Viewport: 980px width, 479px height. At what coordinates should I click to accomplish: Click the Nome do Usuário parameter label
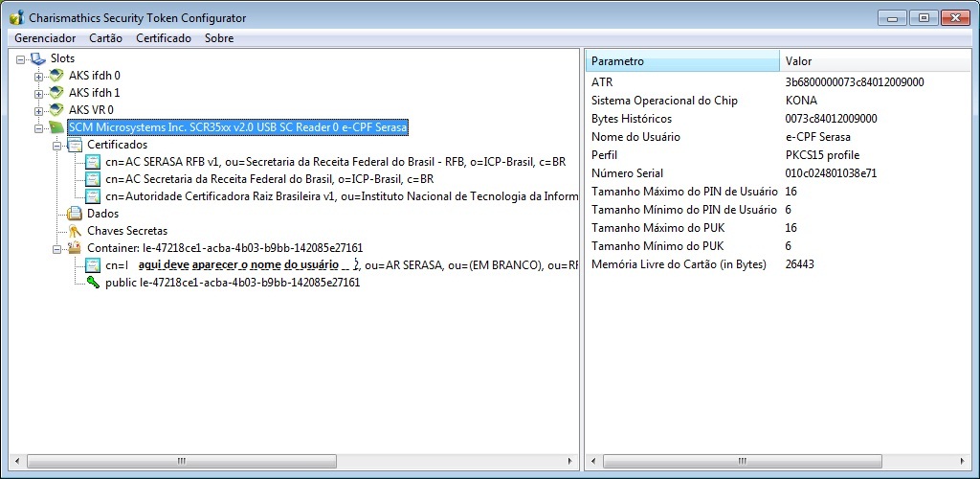(x=635, y=136)
